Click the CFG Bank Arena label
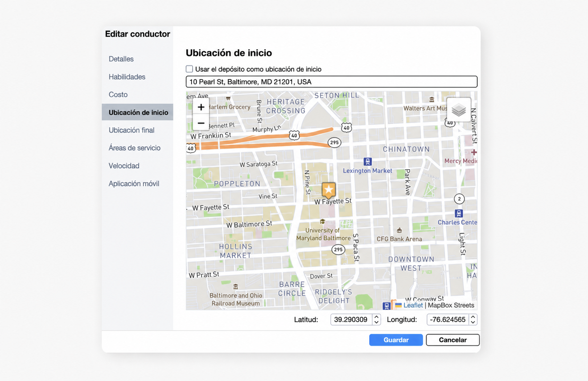The width and height of the screenshot is (588, 381). pyautogui.click(x=399, y=239)
